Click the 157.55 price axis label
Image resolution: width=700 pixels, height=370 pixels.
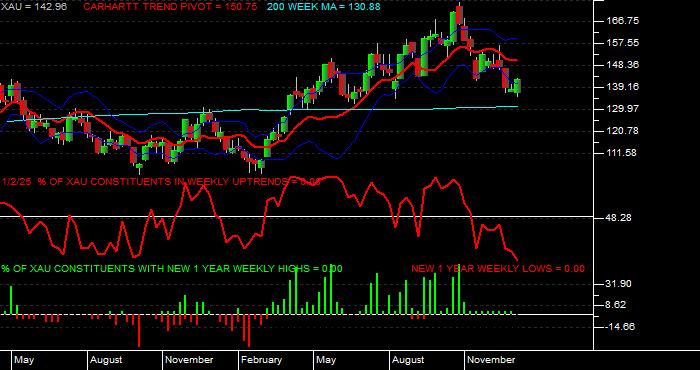point(623,43)
